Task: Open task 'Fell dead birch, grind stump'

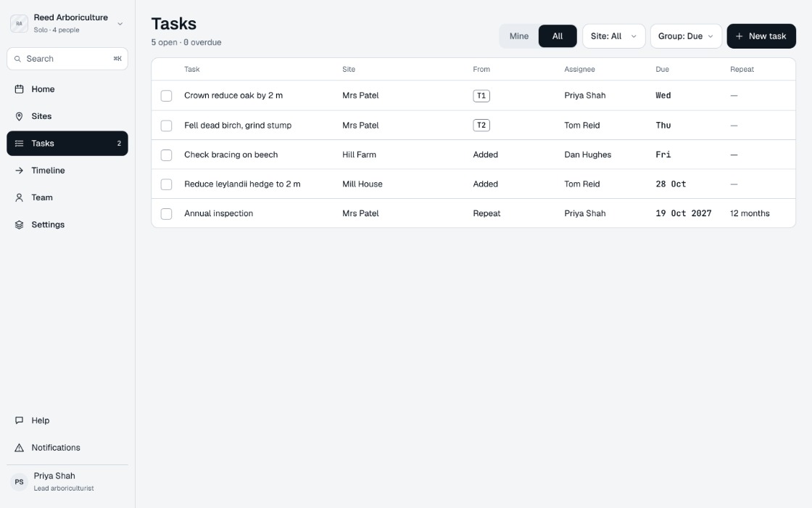Action: click(238, 125)
